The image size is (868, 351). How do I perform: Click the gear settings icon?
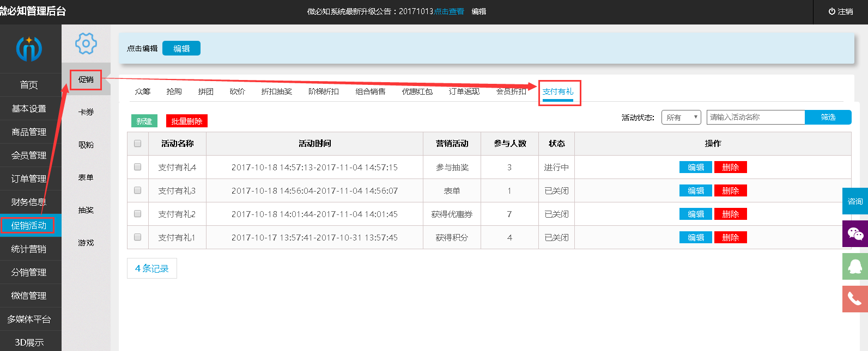click(86, 44)
